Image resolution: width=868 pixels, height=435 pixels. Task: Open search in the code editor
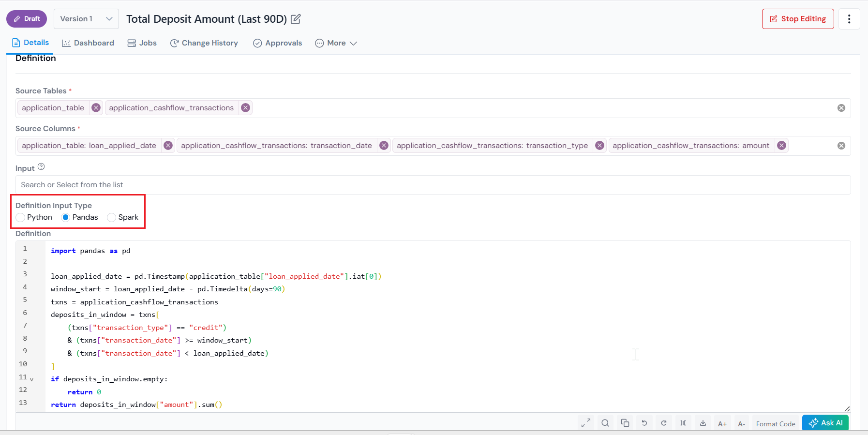[x=605, y=423]
